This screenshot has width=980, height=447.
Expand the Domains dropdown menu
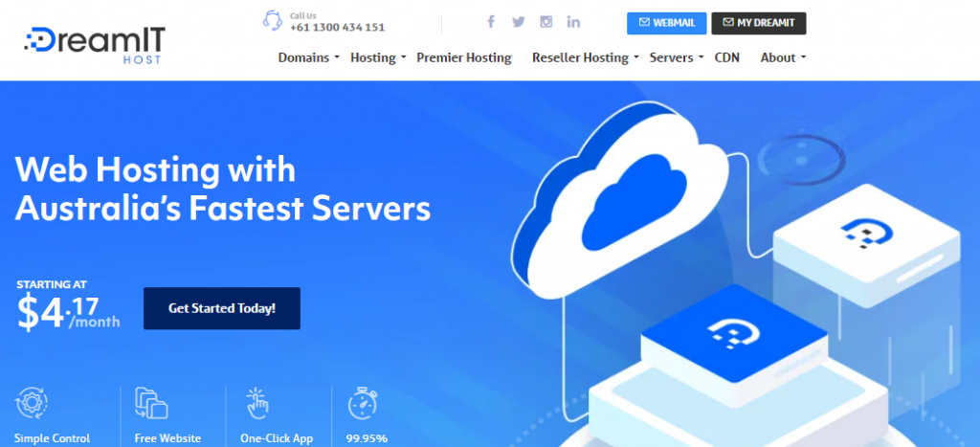point(309,57)
